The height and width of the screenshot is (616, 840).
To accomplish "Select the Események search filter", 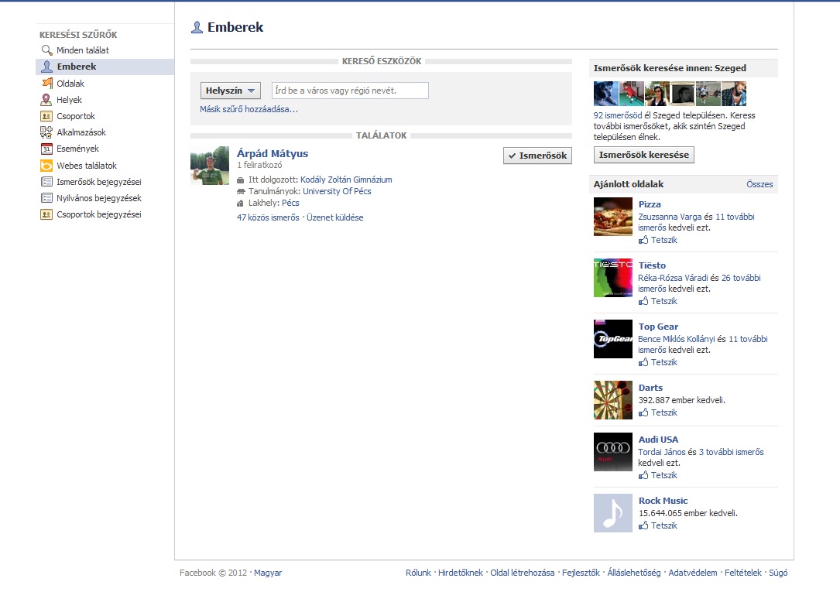I will [x=77, y=149].
